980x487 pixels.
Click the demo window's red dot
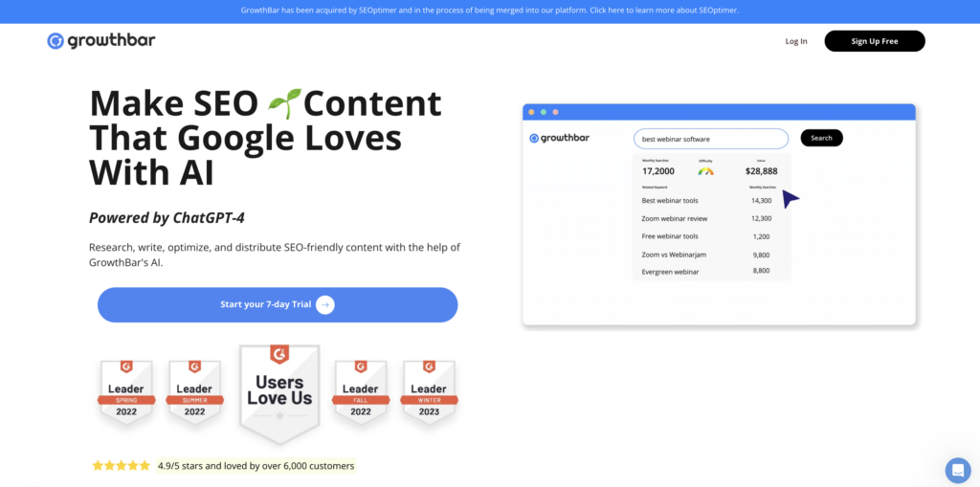point(556,112)
